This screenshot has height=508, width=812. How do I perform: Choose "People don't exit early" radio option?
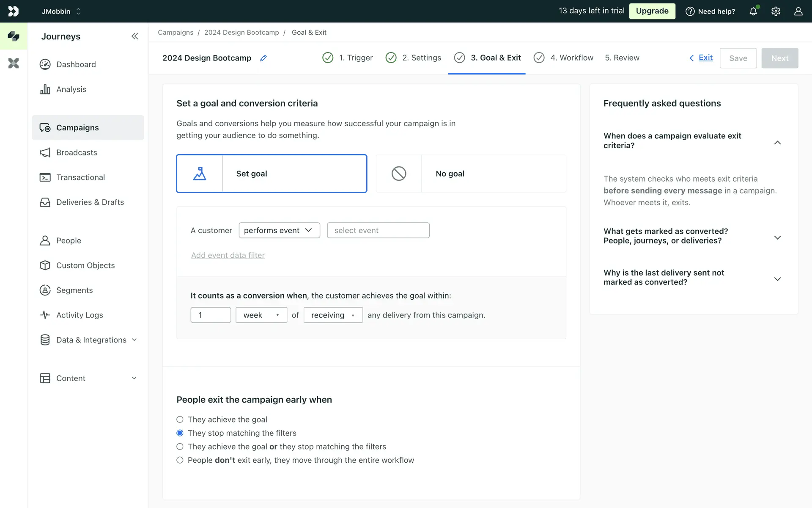pos(180,460)
